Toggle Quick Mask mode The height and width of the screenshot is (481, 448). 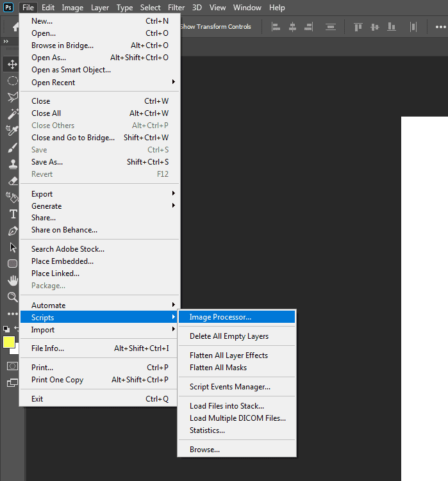12,366
